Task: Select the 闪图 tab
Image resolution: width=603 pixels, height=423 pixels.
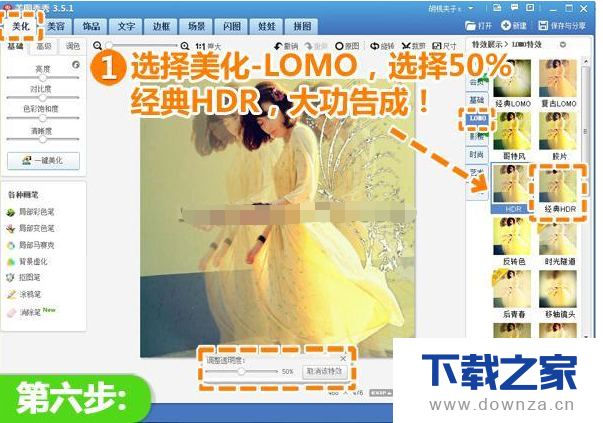Action: [232, 27]
